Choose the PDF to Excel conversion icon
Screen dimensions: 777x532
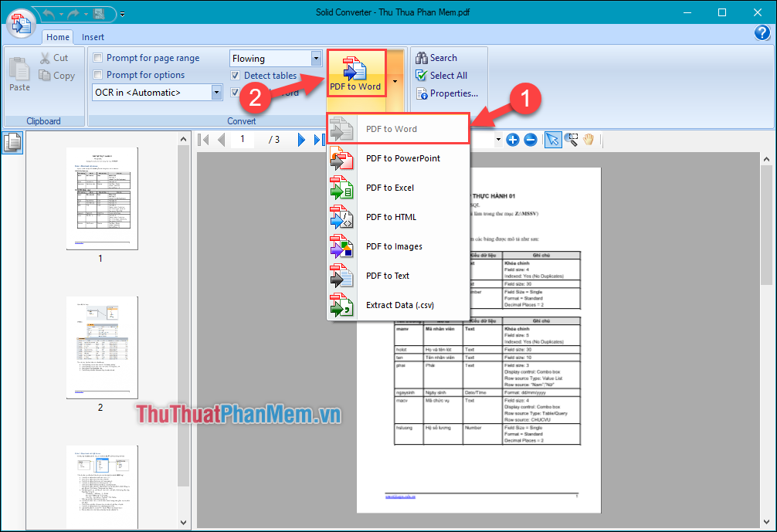coord(341,188)
